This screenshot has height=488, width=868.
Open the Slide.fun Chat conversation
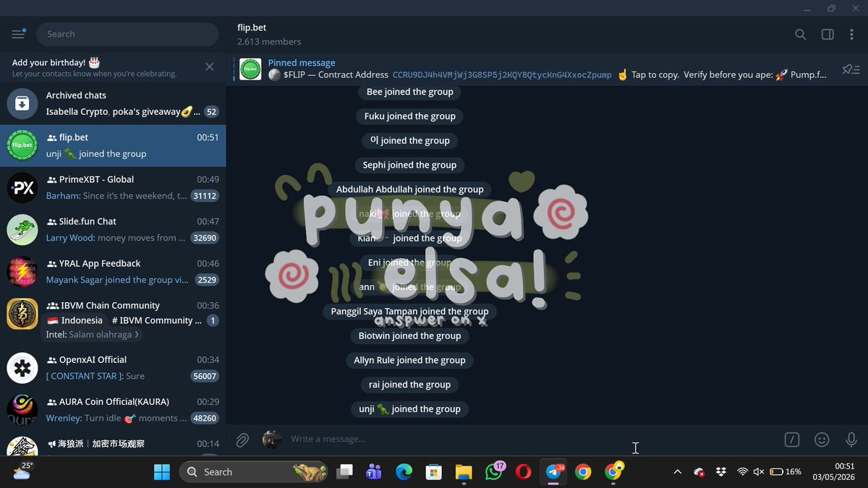[x=113, y=229]
